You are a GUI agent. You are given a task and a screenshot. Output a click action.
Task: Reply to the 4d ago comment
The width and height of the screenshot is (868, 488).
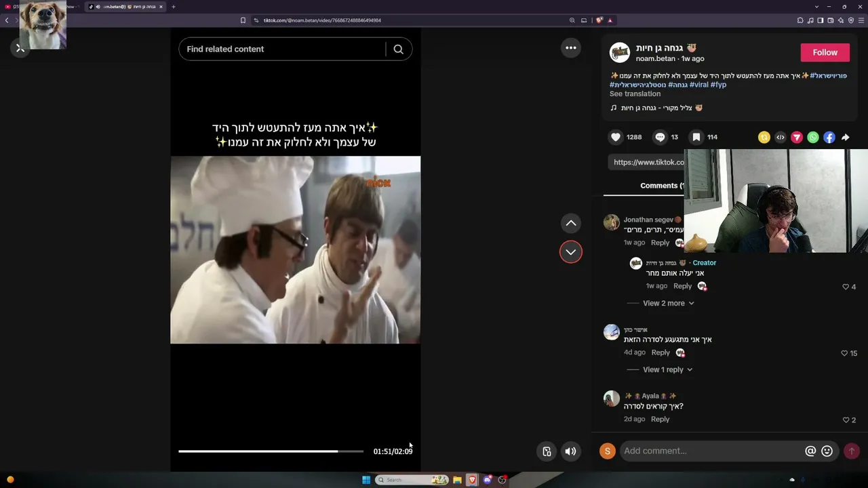(x=660, y=352)
